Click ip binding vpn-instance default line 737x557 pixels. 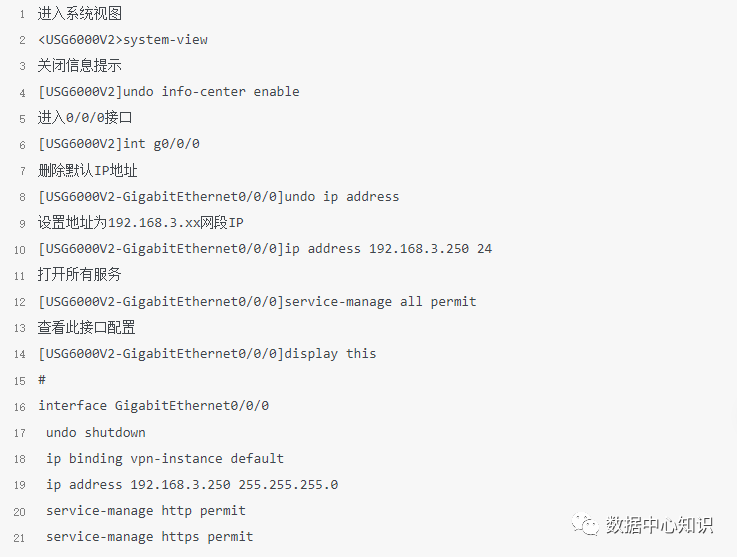pos(165,459)
